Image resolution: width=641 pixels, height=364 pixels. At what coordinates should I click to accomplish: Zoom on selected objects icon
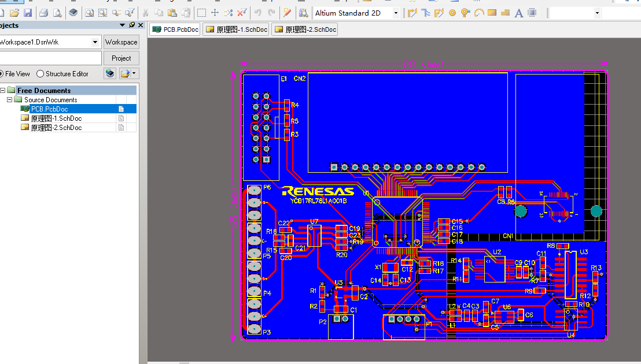coord(116,13)
